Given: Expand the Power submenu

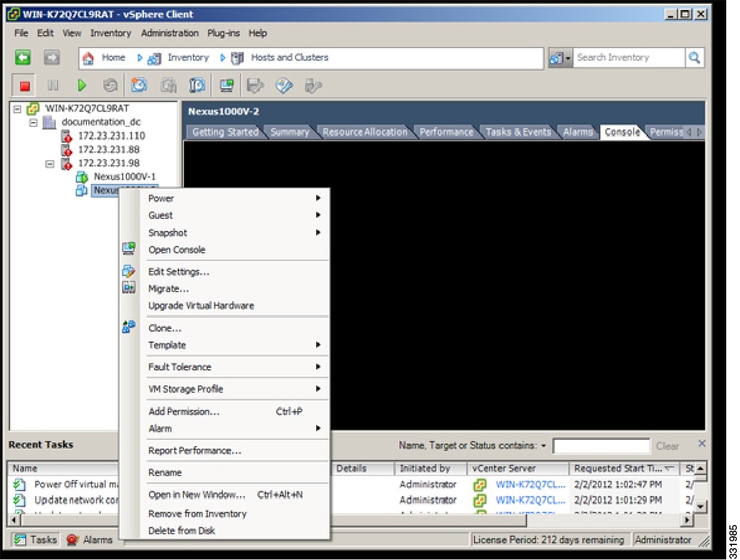Looking at the screenshot, I should pos(318,198).
